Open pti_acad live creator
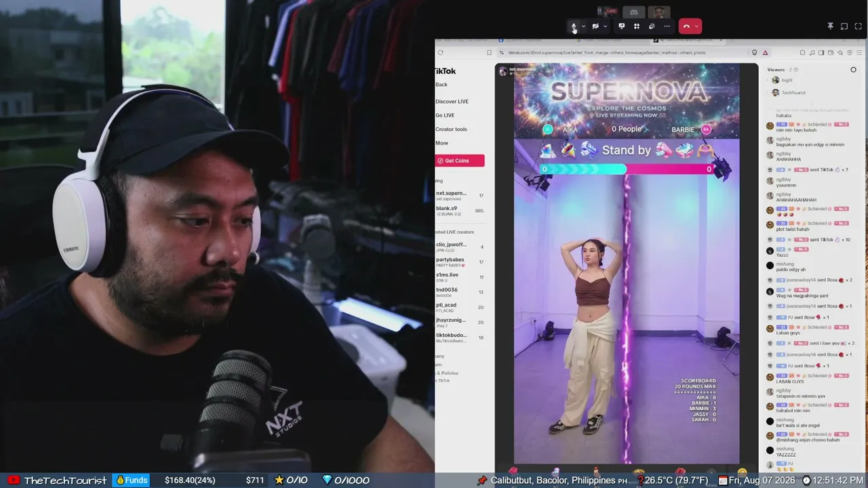This screenshot has height=488, width=868. [460, 307]
